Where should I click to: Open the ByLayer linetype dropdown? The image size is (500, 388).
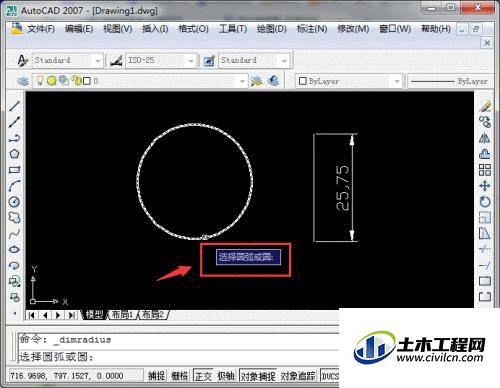(x=450, y=81)
